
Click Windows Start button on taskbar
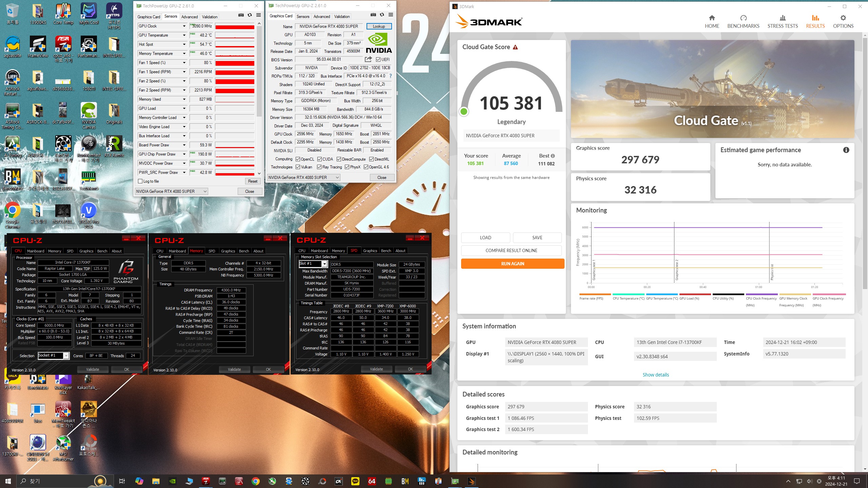pyautogui.click(x=8, y=481)
